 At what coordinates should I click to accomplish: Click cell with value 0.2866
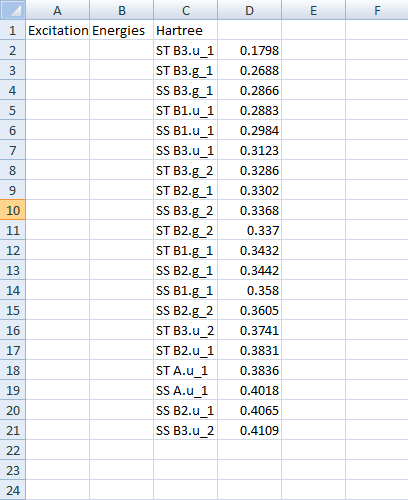point(249,90)
